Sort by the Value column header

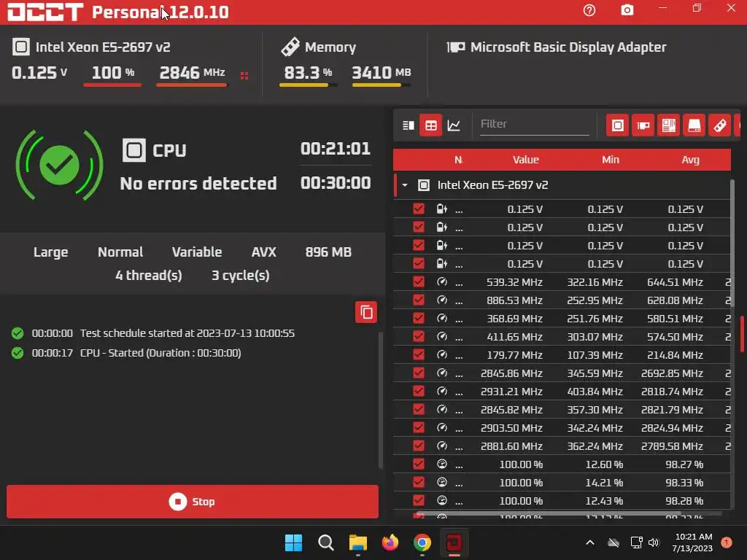(x=525, y=160)
